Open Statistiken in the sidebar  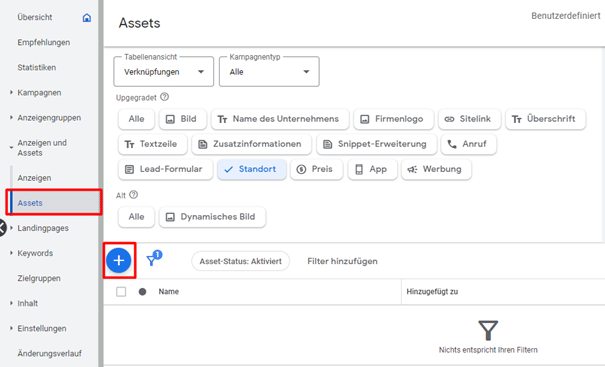37,68
